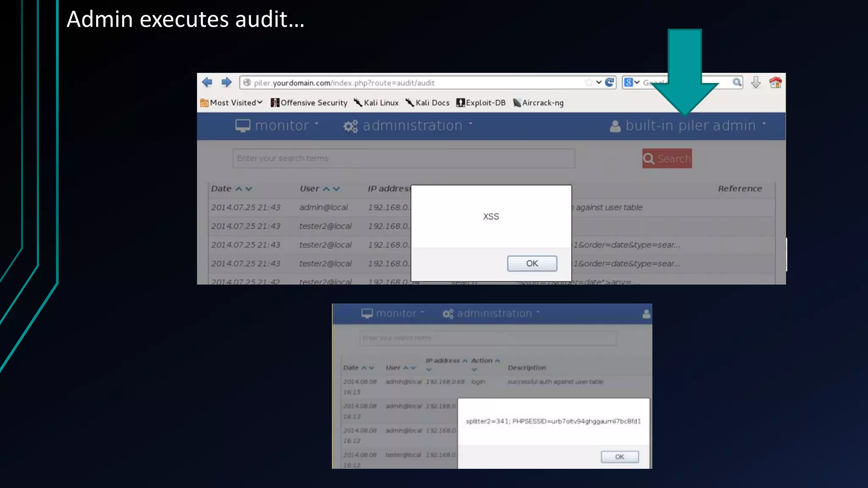Click the browser forward arrow
This screenshot has height=488, width=868.
coord(227,82)
